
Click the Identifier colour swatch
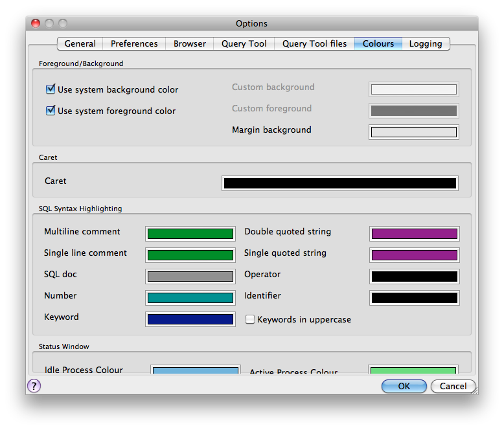[415, 298]
